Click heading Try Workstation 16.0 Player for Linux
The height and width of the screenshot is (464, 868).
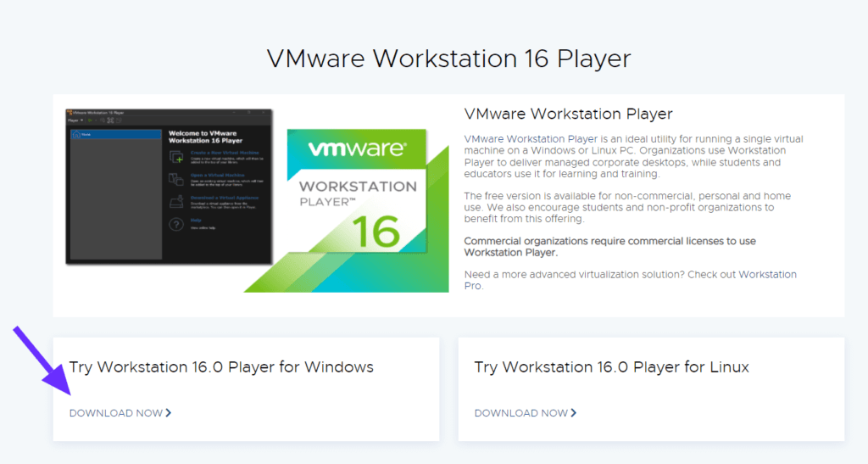coord(612,367)
